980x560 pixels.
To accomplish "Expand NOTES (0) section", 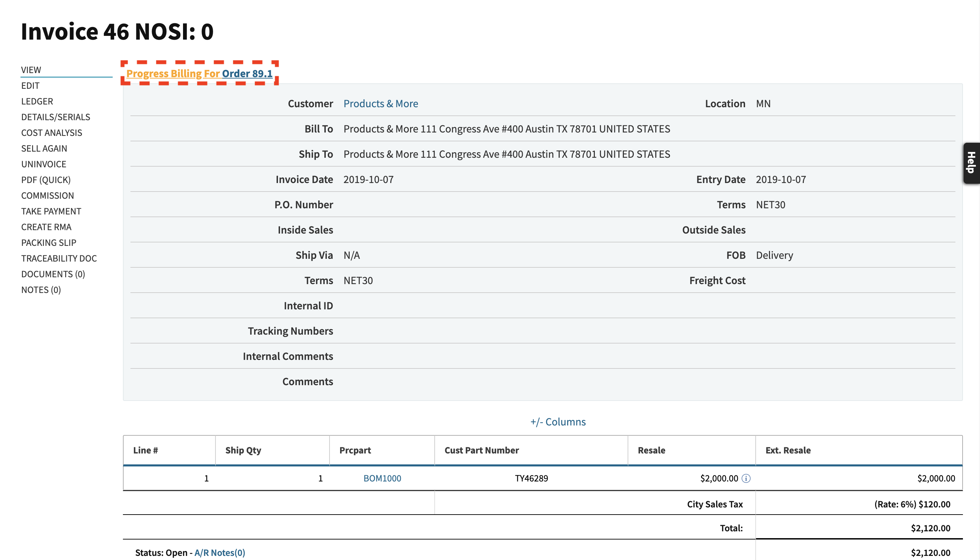I will (40, 290).
